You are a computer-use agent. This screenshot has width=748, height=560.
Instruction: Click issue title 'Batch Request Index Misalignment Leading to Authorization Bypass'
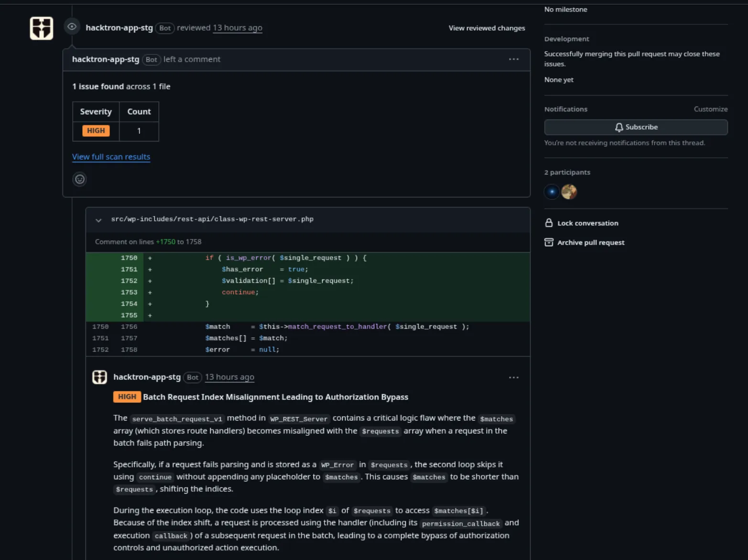276,397
